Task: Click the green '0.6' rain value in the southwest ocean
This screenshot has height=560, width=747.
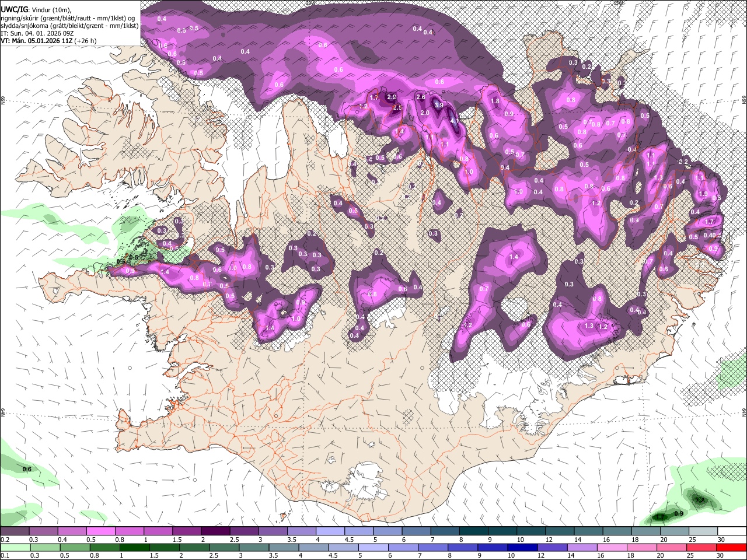Action: tap(27, 469)
